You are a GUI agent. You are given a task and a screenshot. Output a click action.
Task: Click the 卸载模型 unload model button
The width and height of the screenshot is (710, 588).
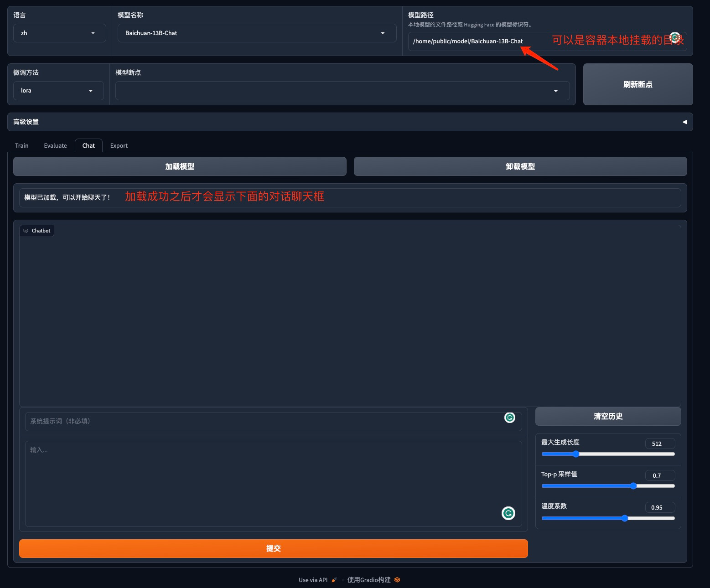point(520,166)
